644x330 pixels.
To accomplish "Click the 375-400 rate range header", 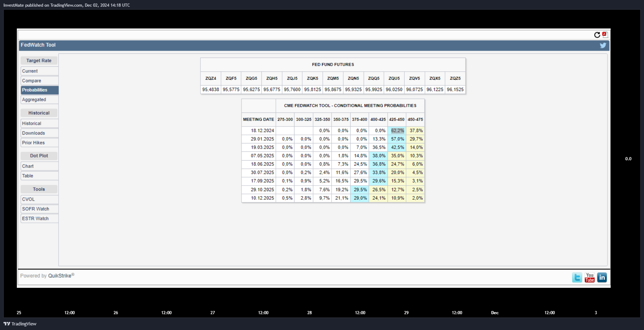I will point(359,119).
